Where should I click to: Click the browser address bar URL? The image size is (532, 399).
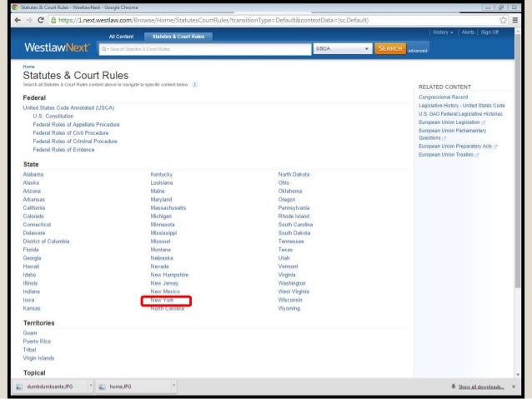pos(213,20)
